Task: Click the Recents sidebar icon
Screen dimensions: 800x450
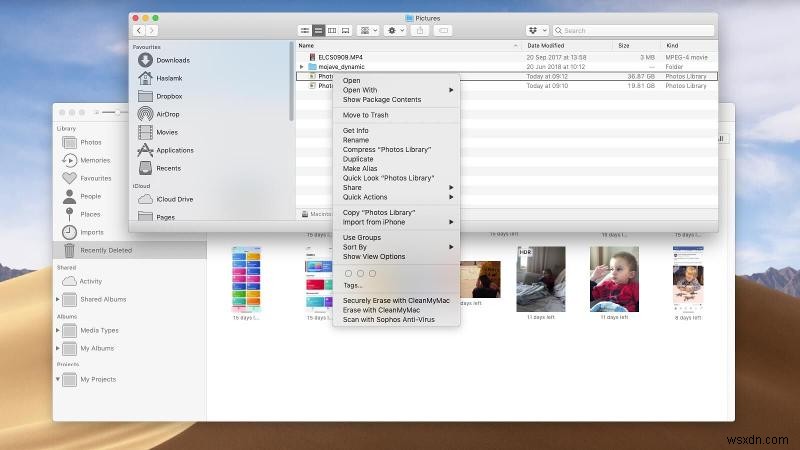Action: 145,168
